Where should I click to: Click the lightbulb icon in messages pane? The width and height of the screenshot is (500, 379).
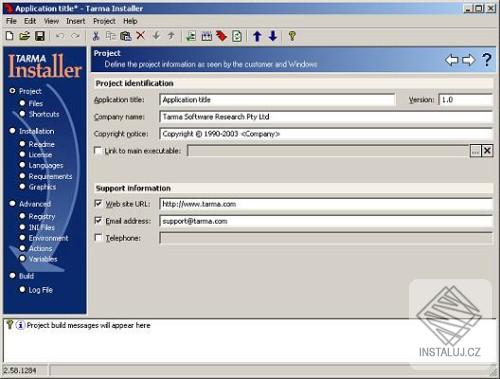(x=10, y=324)
